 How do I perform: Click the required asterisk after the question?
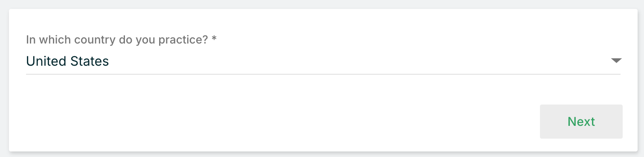[x=214, y=39]
